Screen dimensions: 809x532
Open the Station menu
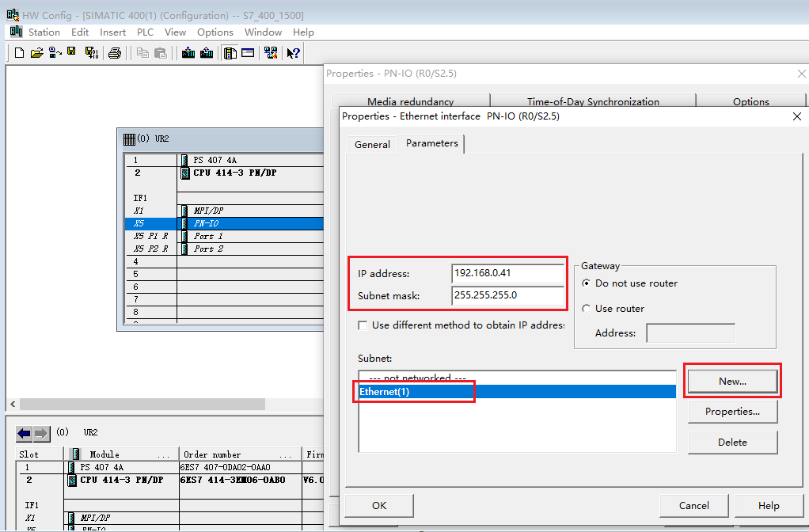tap(44, 32)
